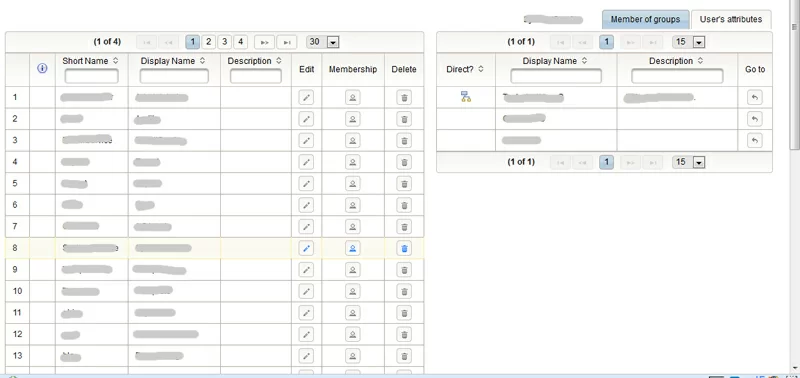800x378 pixels.
Task: Edit the highlighted user in row 8
Action: pyautogui.click(x=306, y=248)
